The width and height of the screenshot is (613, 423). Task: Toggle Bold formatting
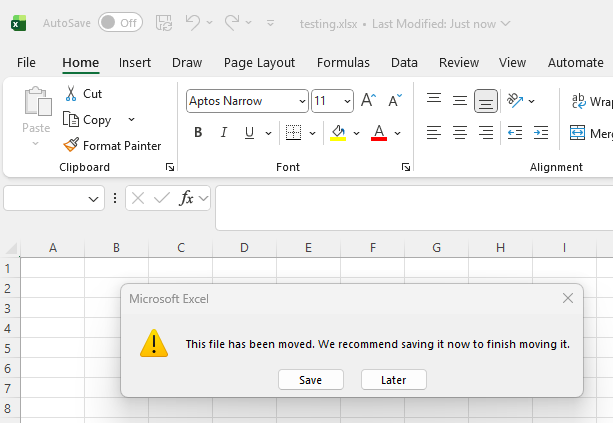pyautogui.click(x=198, y=133)
